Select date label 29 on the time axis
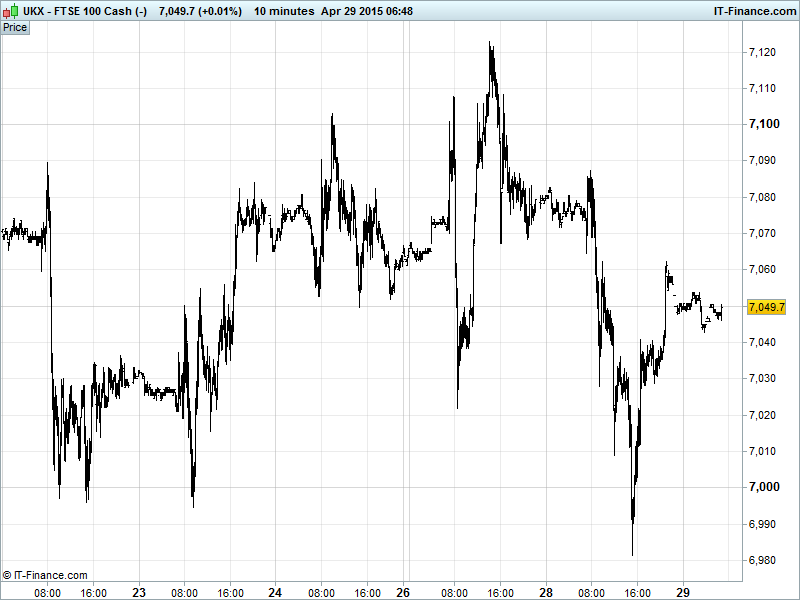Screen dimensions: 800x600 [x=684, y=592]
